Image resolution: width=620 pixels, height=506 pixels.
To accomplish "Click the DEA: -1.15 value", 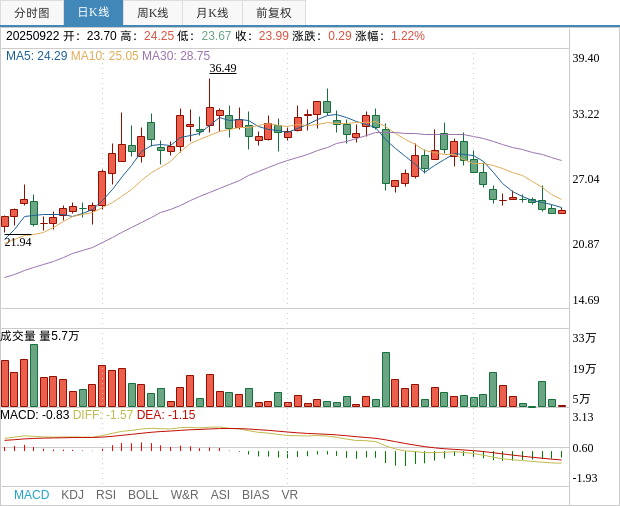I will pyautogui.click(x=166, y=415).
